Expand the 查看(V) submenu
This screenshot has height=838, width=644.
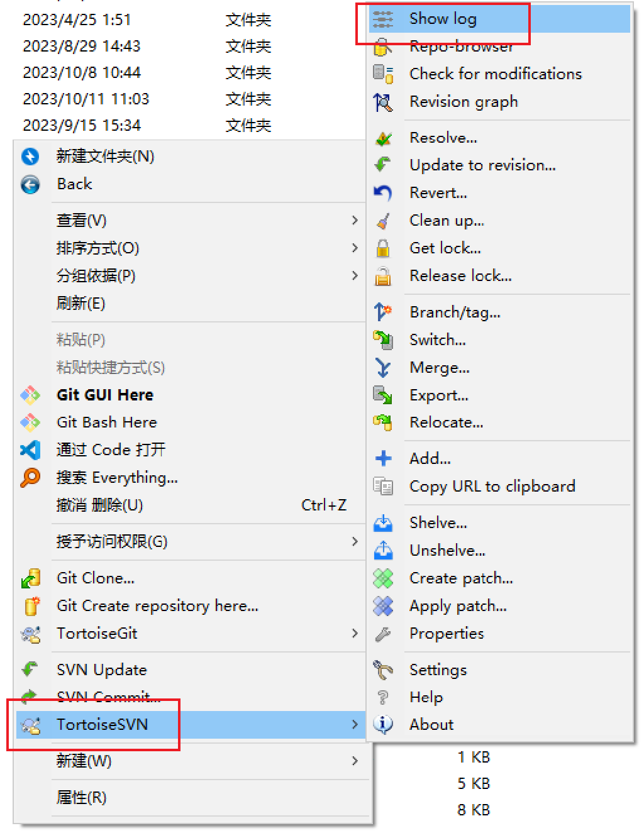pos(355,221)
